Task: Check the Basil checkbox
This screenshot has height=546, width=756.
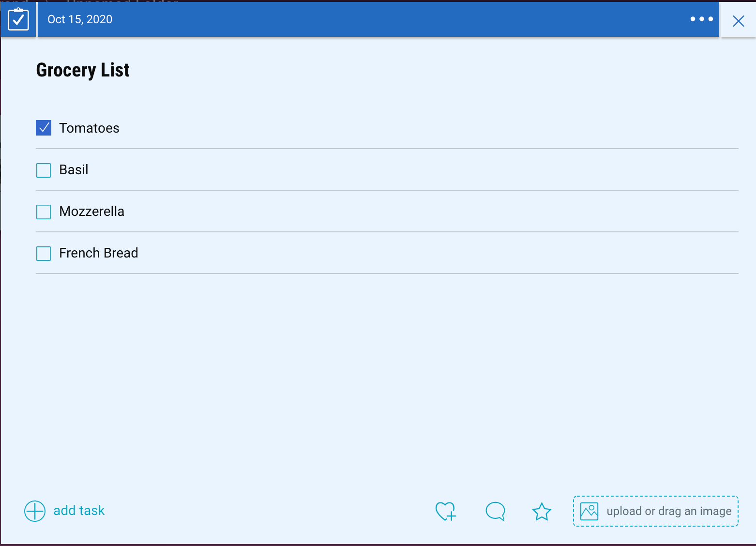Action: click(44, 170)
